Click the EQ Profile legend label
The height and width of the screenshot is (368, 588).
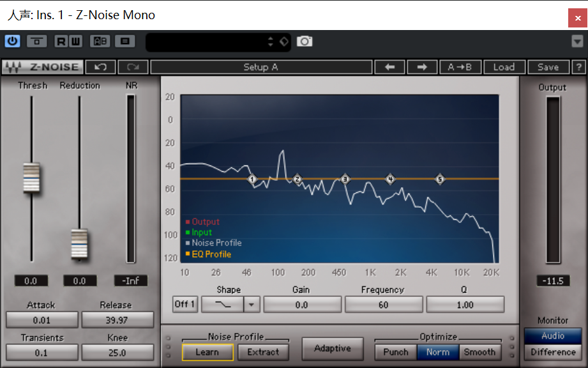coord(211,254)
